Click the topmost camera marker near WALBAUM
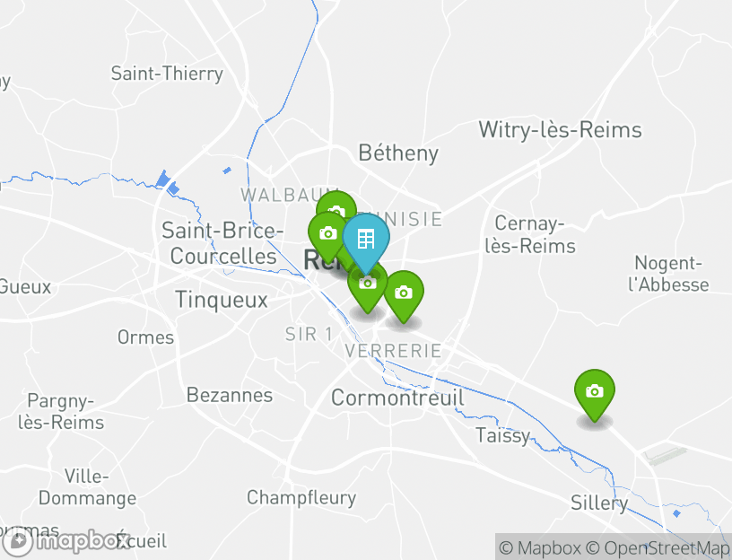This screenshot has width=732, height=560. 335,208
